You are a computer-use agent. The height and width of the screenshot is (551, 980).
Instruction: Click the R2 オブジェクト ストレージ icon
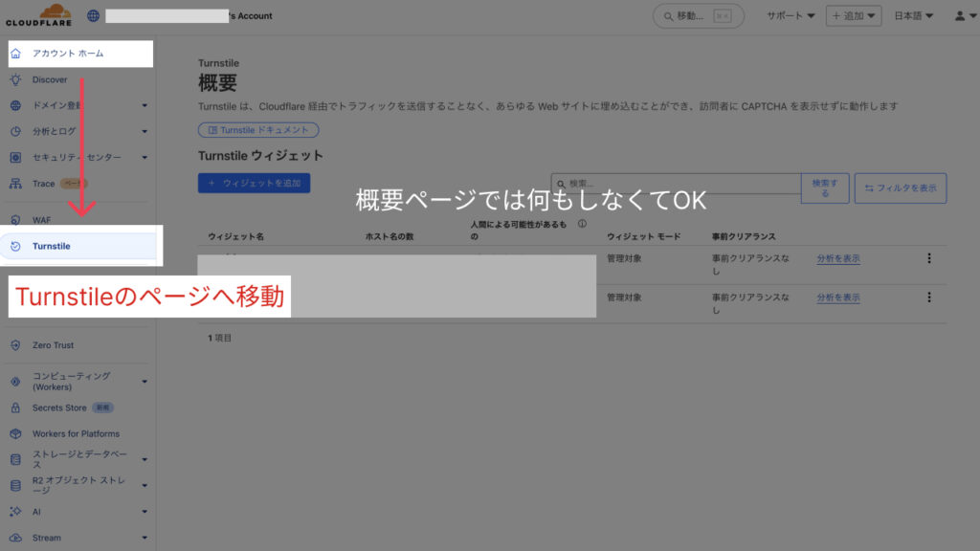(x=15, y=485)
